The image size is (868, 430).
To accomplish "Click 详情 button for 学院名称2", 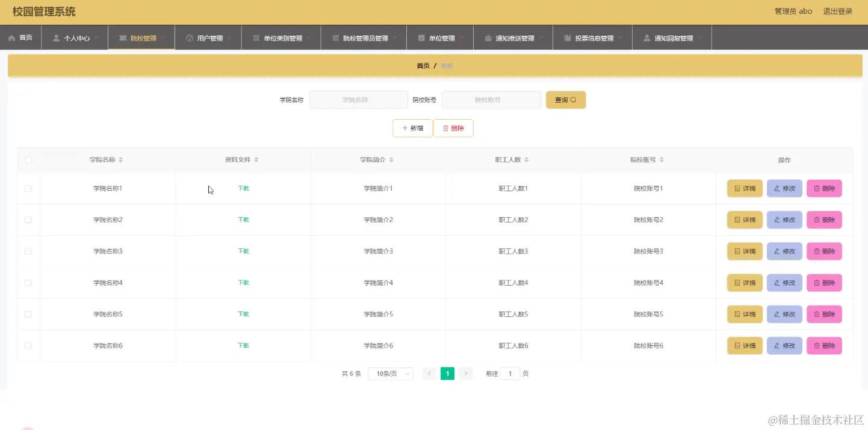I will point(745,220).
